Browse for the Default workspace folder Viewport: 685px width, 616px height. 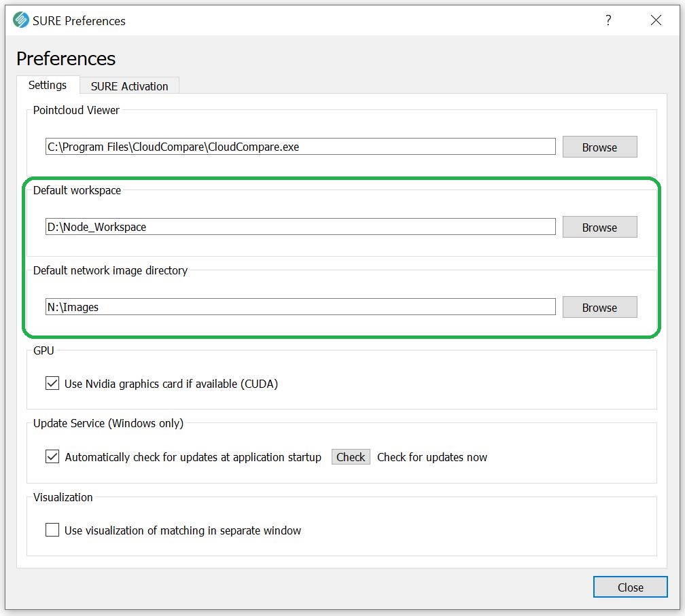[599, 228]
